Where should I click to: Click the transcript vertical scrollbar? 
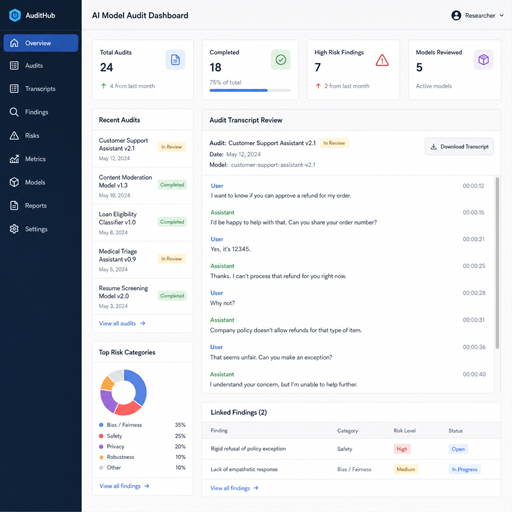click(497, 263)
